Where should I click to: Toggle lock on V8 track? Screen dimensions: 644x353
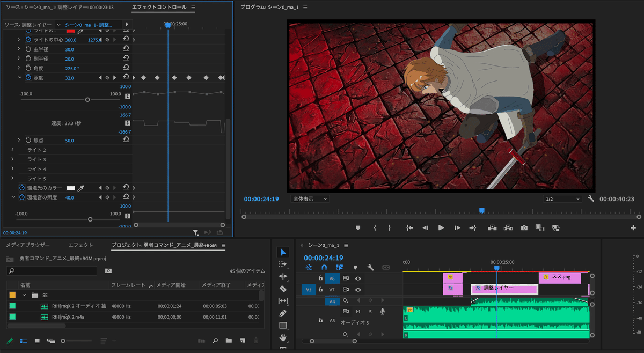[x=320, y=278]
